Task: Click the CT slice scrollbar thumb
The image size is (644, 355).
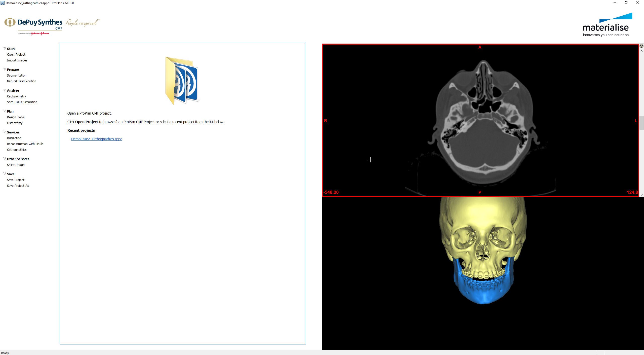Action: [x=641, y=123]
